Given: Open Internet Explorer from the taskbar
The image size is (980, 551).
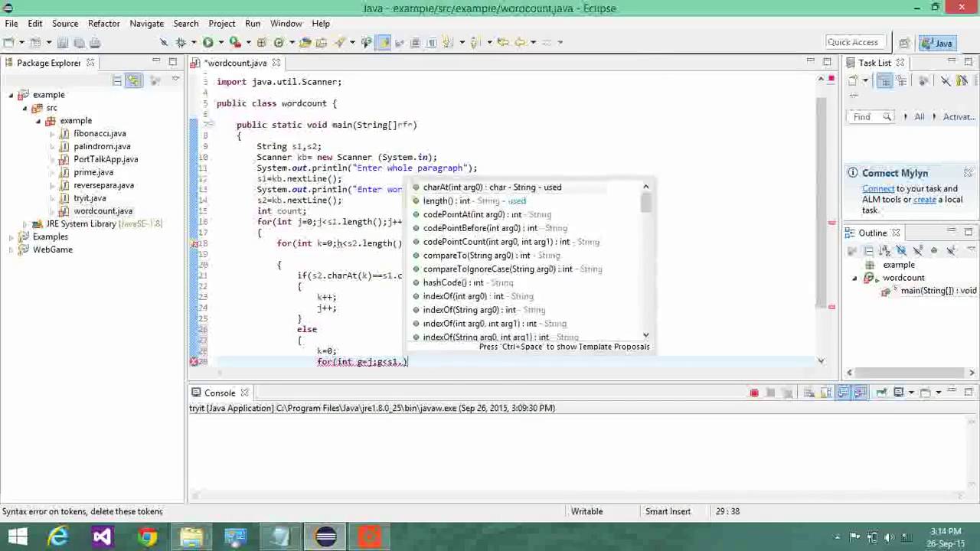Looking at the screenshot, I should [x=58, y=536].
